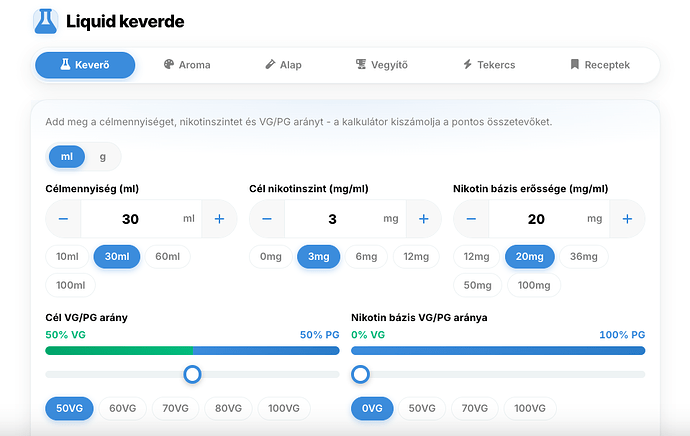Screen dimensions: 690x436
Task: Increase Célmennyiség with the plus icon
Action: click(x=219, y=219)
